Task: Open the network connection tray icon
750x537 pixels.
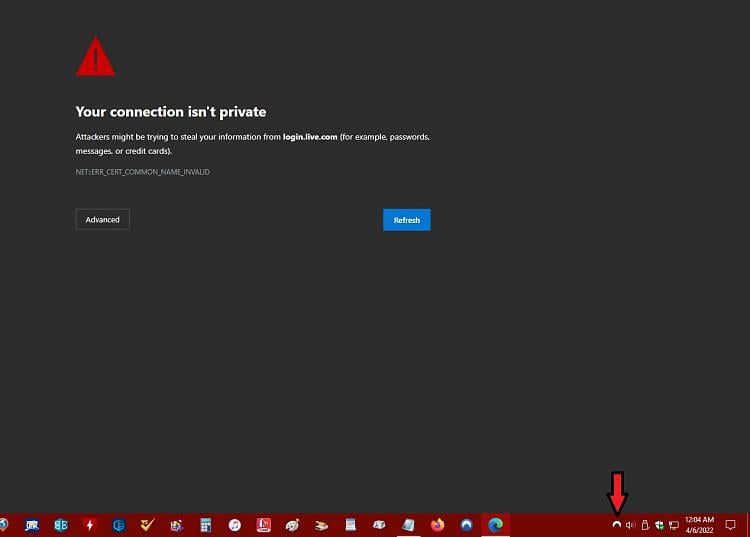Action: [674, 526]
